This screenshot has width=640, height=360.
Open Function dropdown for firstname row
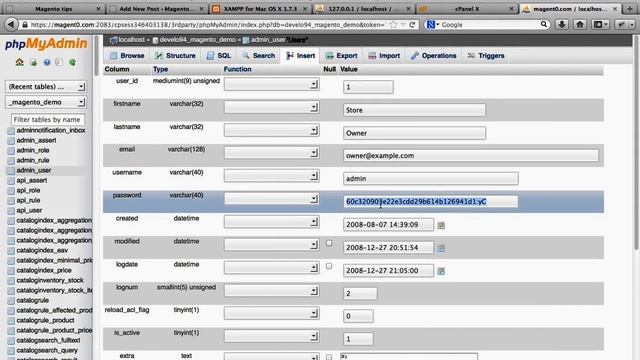271,107
